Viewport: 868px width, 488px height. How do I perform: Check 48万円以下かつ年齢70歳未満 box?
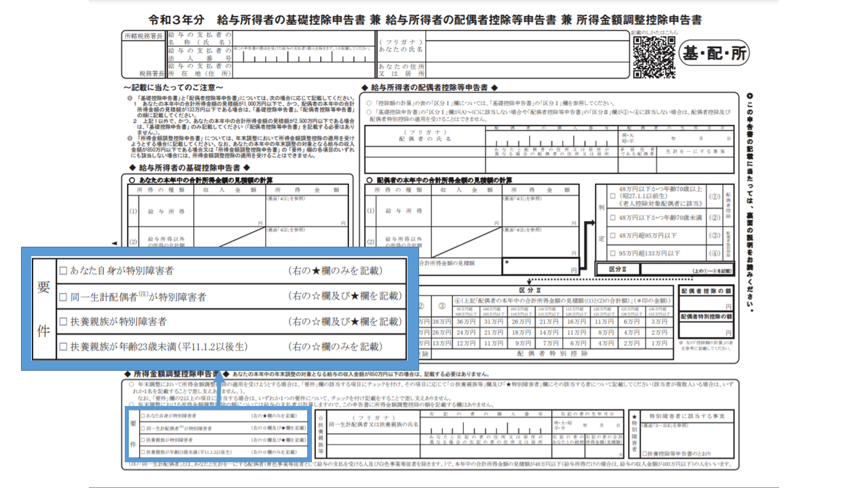613,218
